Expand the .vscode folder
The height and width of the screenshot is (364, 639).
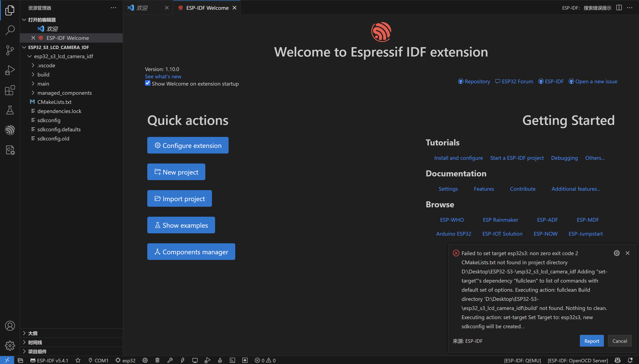tap(71, 65)
